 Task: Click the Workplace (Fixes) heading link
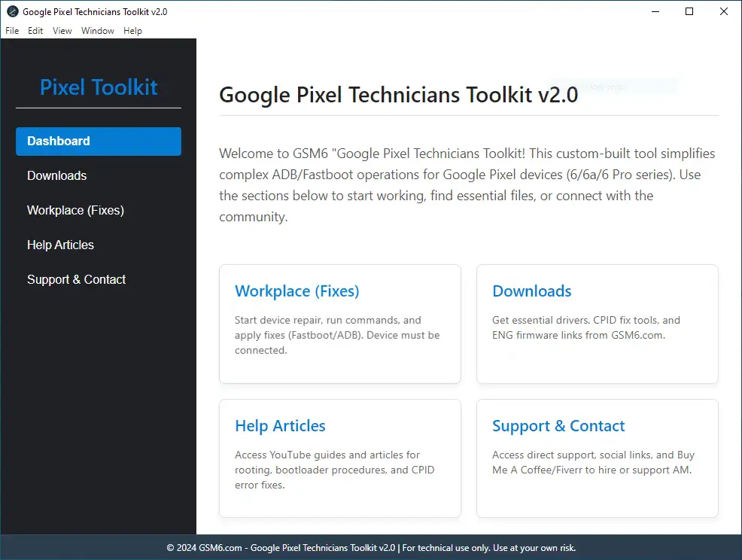[296, 291]
